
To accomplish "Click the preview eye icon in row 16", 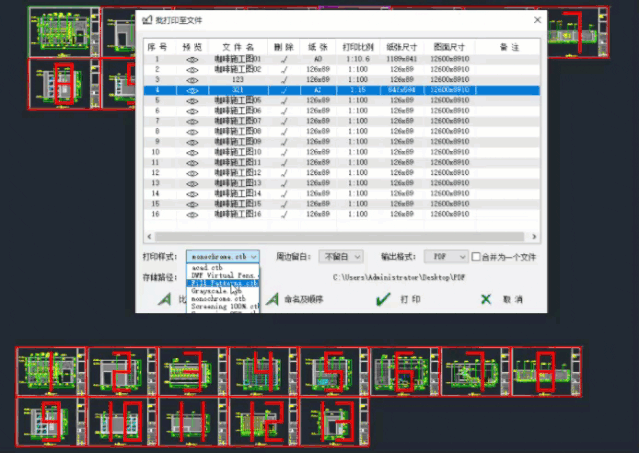I will (193, 214).
